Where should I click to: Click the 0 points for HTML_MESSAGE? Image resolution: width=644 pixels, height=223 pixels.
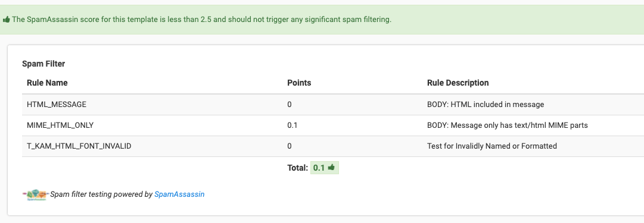290,105
